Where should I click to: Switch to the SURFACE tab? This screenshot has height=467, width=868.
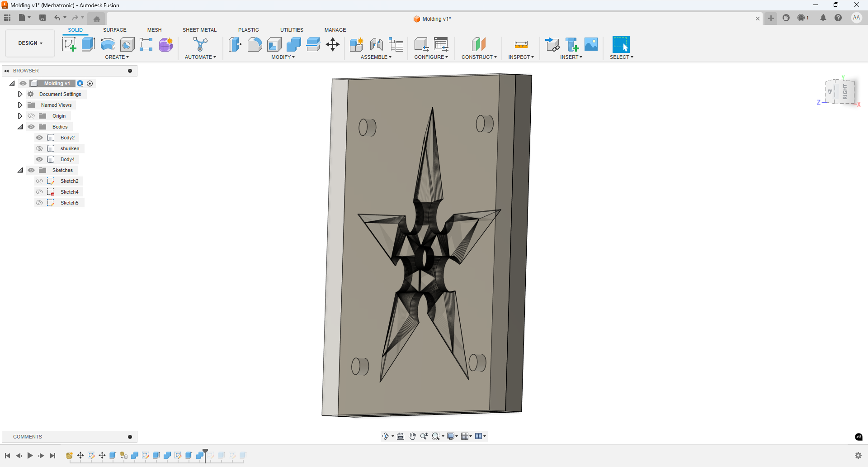click(x=115, y=30)
